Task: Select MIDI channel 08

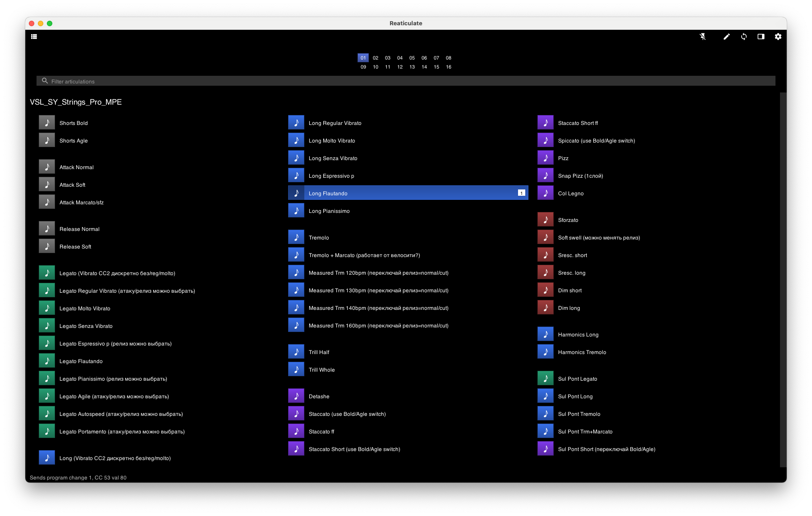Action: coord(449,58)
